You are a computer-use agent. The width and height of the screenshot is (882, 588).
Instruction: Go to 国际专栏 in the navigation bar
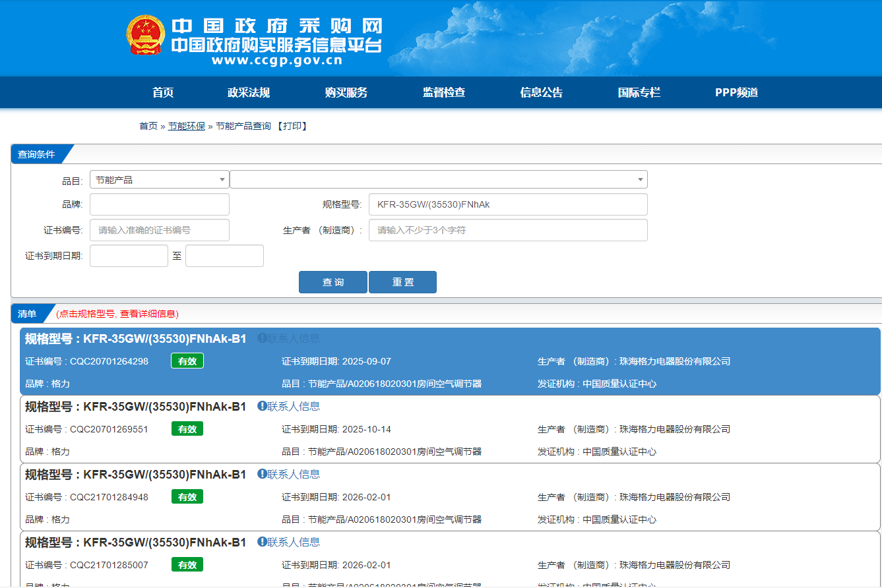point(639,92)
